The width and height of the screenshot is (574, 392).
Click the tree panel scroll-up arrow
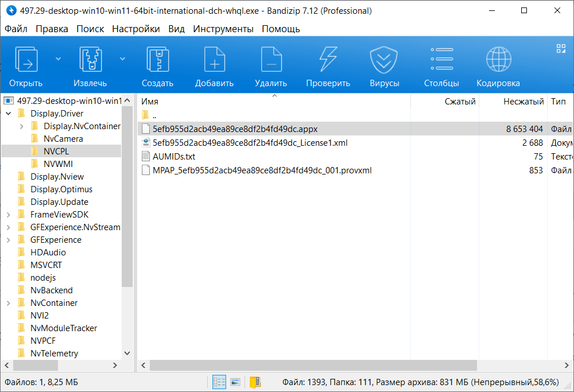127,100
